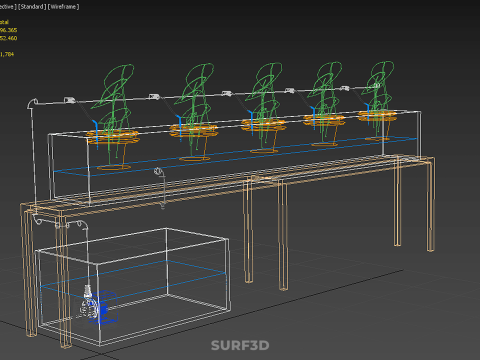Click the 1,784 statistics value
480x360 pixels.
(7, 54)
